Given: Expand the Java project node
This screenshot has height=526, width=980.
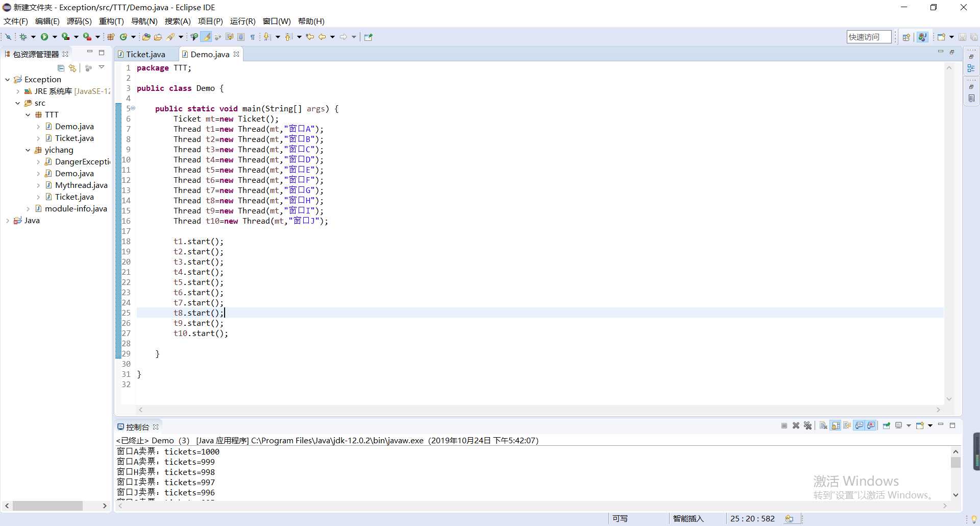Looking at the screenshot, I should point(7,221).
